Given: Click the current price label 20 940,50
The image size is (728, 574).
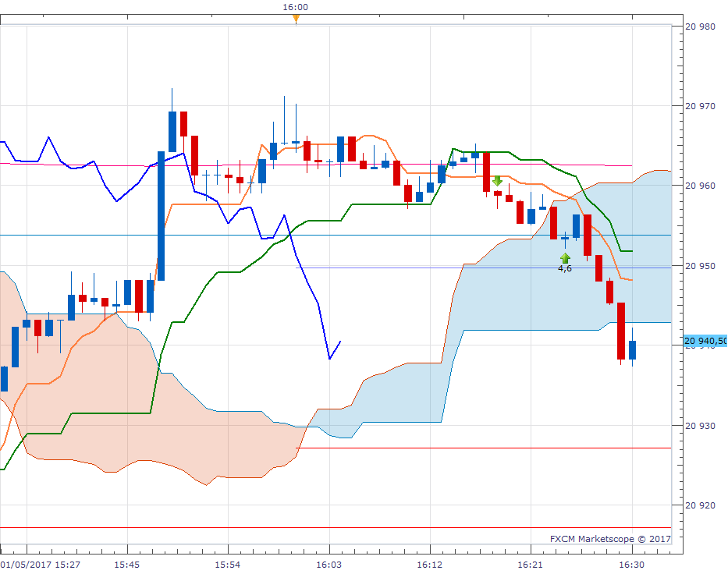Looking at the screenshot, I should coord(705,341).
